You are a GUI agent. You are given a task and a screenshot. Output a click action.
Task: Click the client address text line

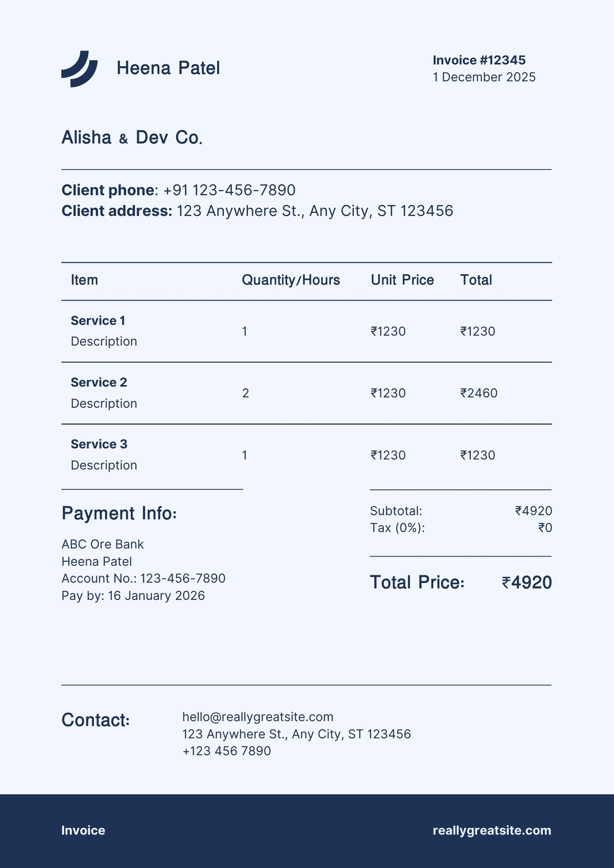257,211
